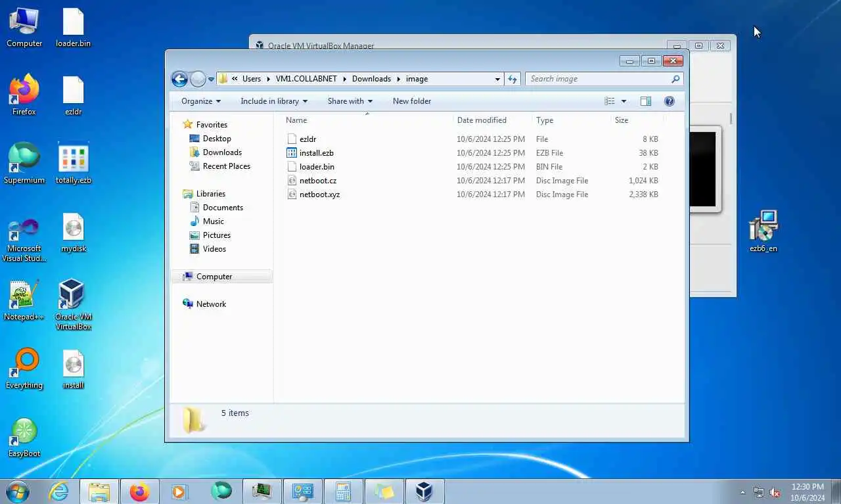Launch Everything search desktop shortcut
This screenshot has width=841, height=504.
24,369
